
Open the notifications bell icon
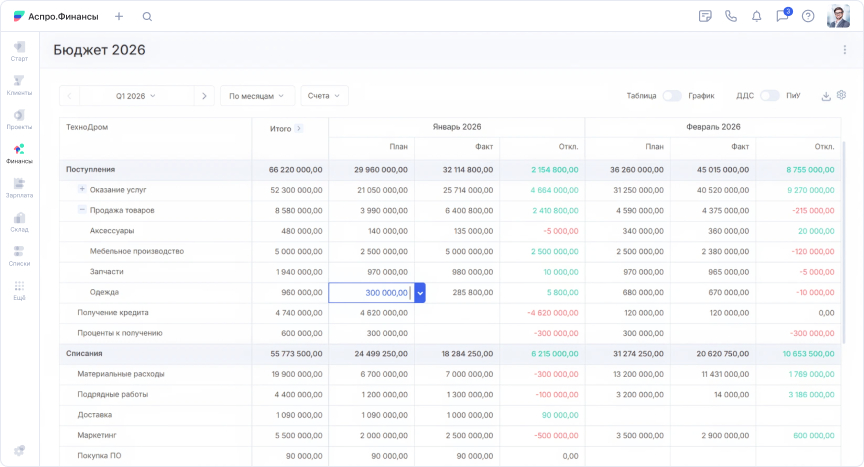point(757,16)
